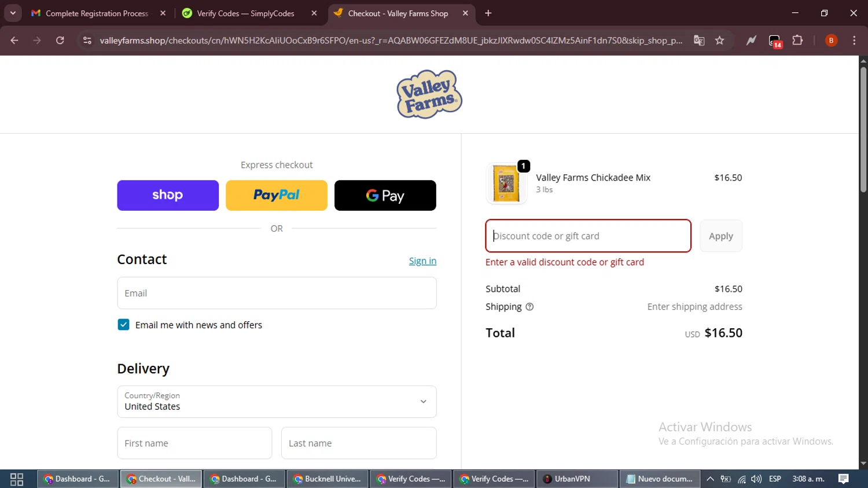Pay with Google Pay button
This screenshot has height=488, width=868.
[x=385, y=195]
